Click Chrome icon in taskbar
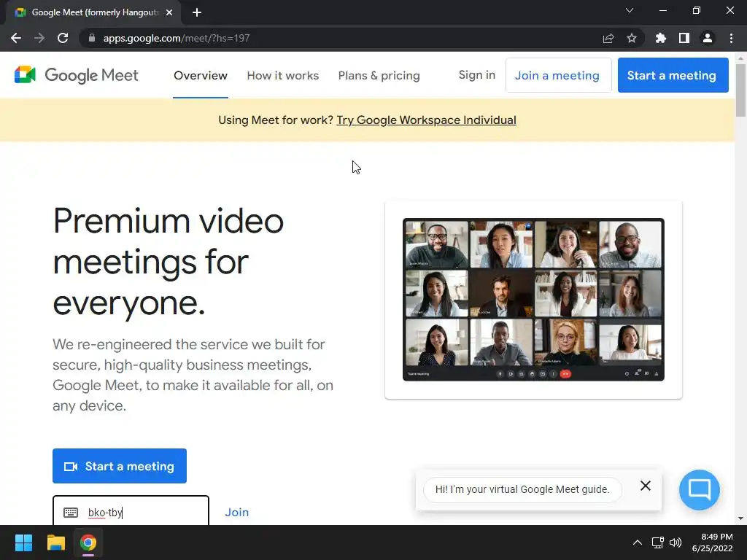 tap(88, 542)
